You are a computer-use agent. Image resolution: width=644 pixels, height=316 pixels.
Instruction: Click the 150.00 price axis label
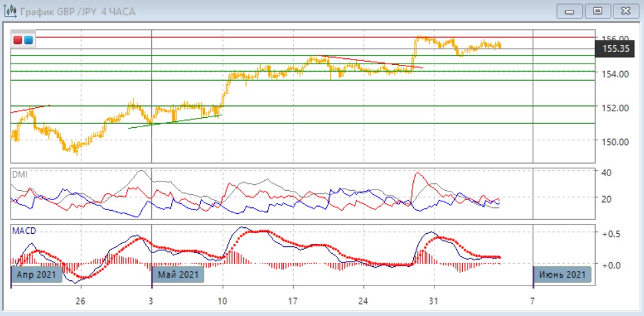pos(613,141)
